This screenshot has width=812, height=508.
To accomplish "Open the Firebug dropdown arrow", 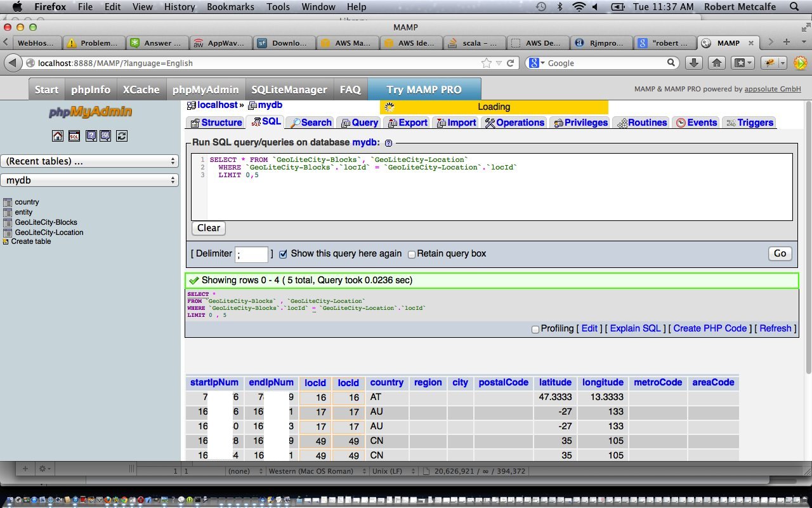I will pyautogui.click(x=782, y=63).
